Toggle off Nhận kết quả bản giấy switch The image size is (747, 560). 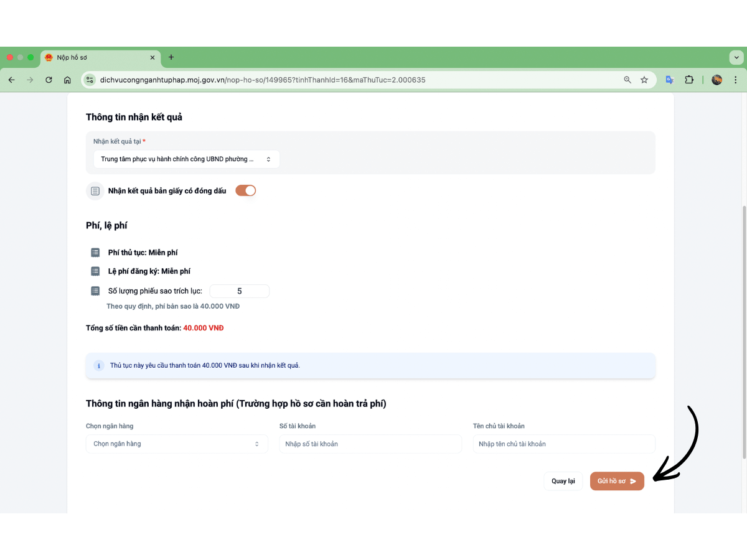point(245,190)
